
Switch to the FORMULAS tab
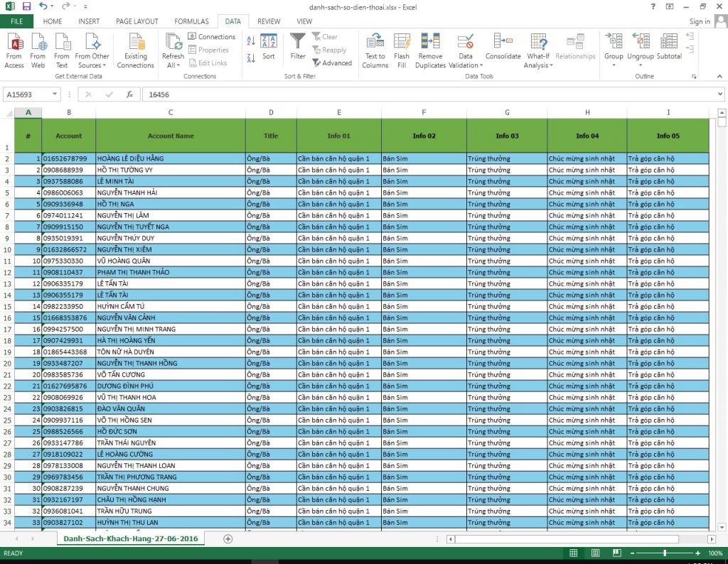pyautogui.click(x=191, y=21)
